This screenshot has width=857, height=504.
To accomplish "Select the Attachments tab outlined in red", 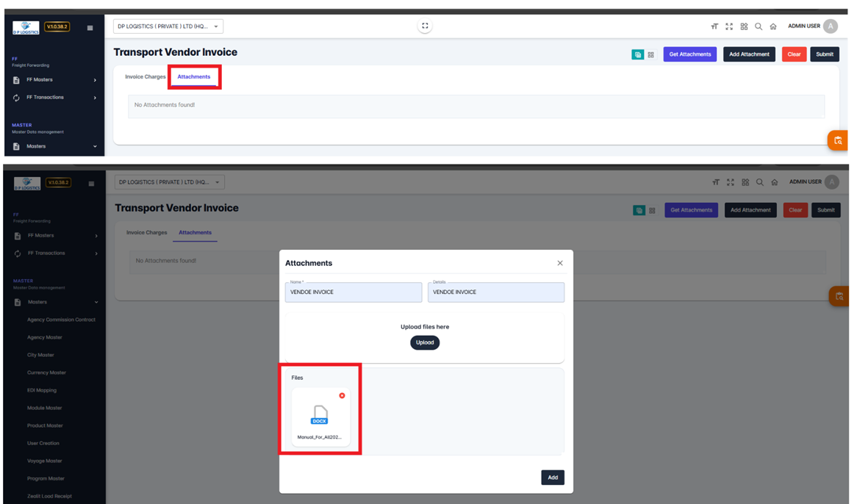I will pos(194,77).
